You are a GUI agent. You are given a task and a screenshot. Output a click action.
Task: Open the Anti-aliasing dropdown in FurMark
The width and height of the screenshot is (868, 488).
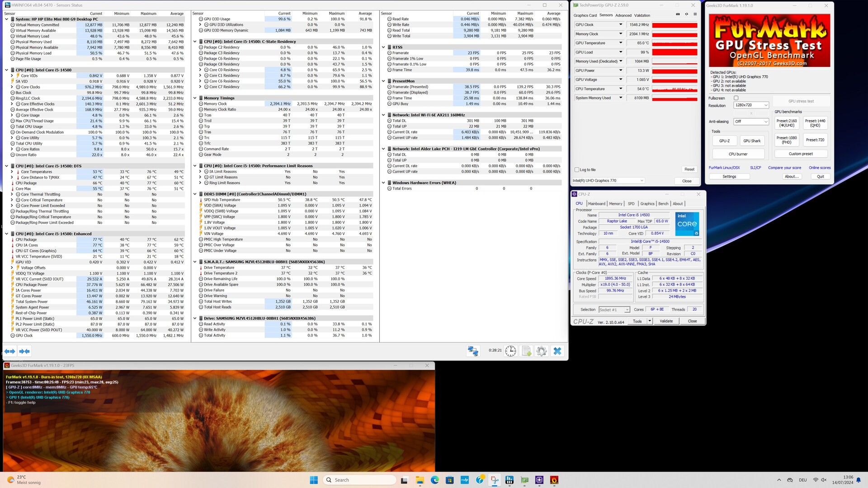pyautogui.click(x=751, y=122)
